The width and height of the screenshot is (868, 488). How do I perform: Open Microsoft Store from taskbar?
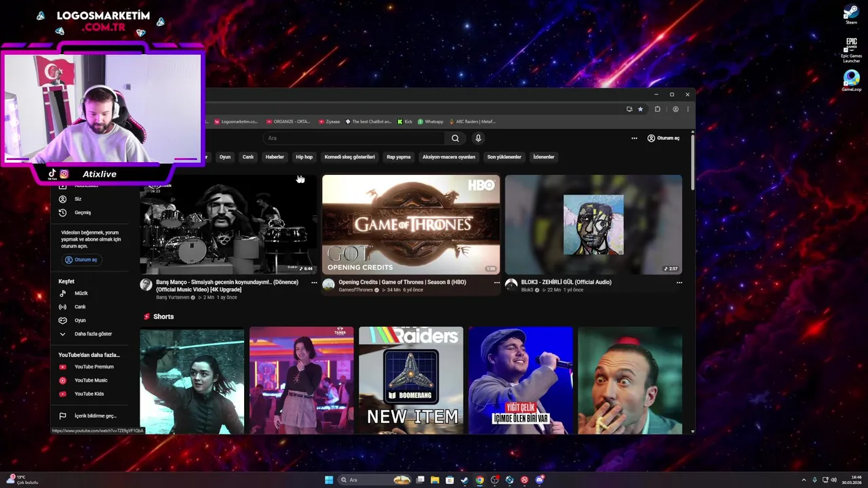click(450, 480)
